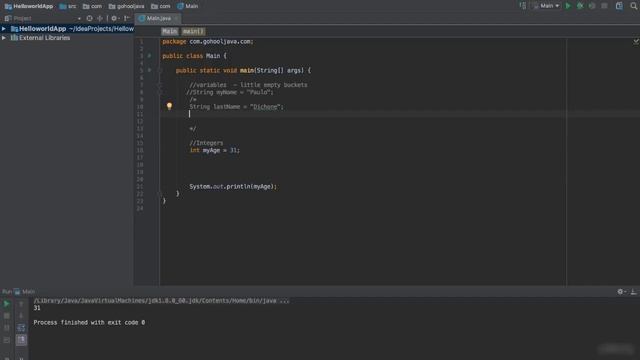The height and width of the screenshot is (360, 640).
Task: Click Run panel stop icon
Action: coord(7,316)
